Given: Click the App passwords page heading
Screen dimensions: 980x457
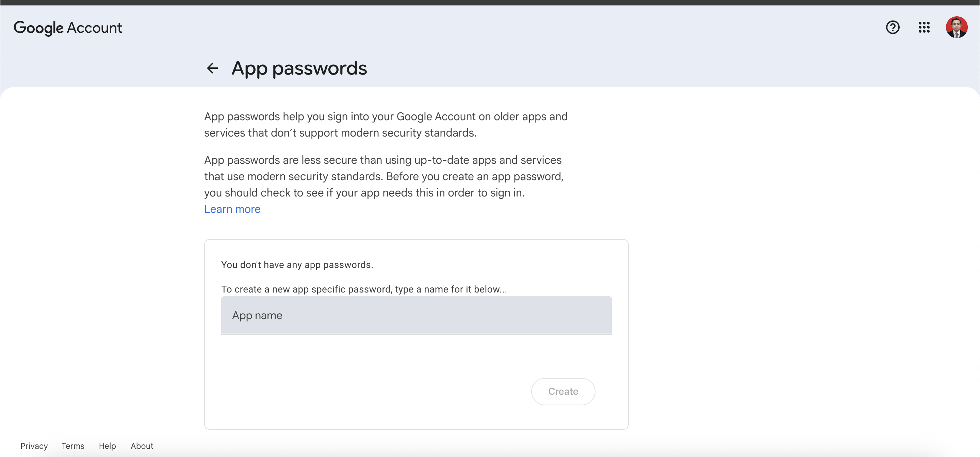Looking at the screenshot, I should 299,68.
